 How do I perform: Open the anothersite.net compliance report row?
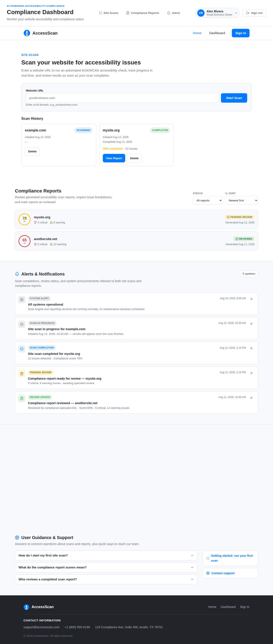136,241
